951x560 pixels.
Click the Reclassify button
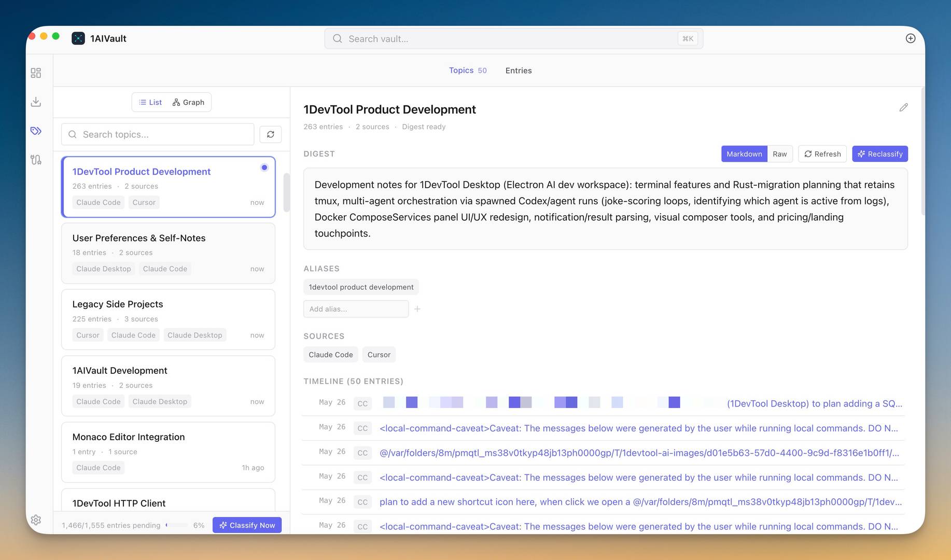[x=880, y=154]
